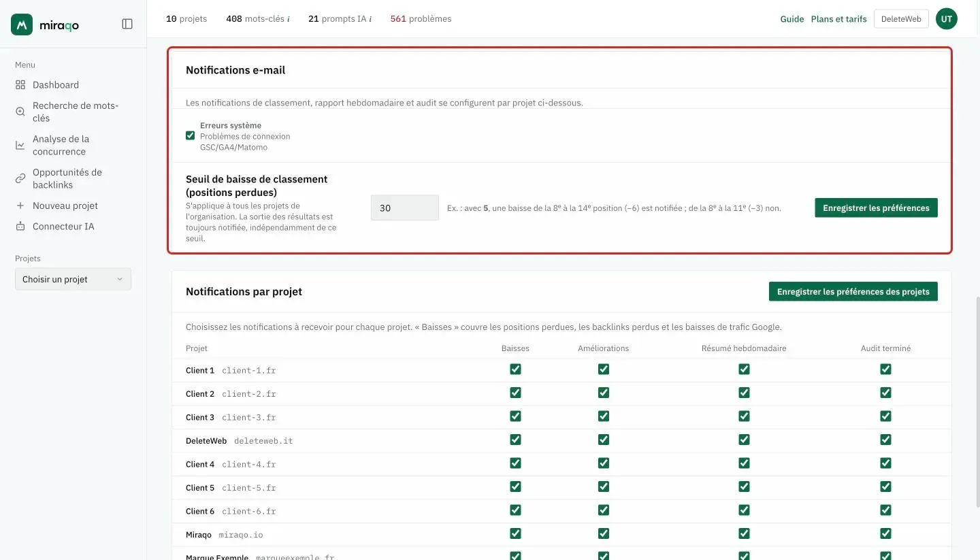
Task: Click the keyword research magnifier icon
Action: point(20,112)
